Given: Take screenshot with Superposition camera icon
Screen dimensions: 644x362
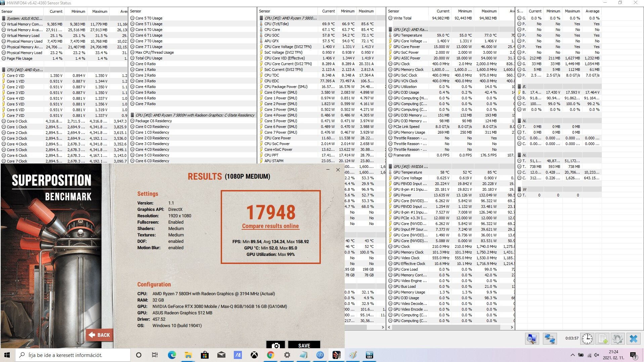Looking at the screenshot, I should 275,345.
